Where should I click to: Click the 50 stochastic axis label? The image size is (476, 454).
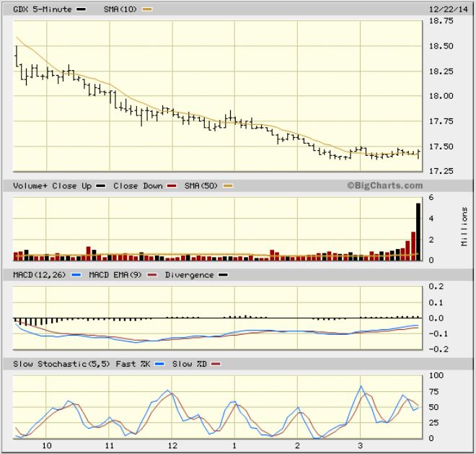click(433, 408)
